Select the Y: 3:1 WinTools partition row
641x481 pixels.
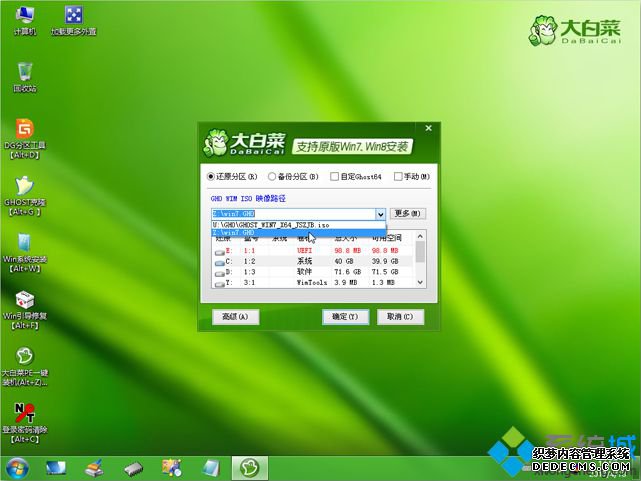314,282
